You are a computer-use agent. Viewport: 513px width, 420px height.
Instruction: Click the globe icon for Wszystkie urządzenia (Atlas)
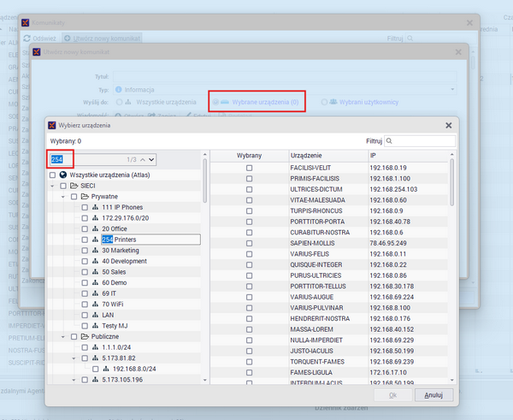point(63,175)
